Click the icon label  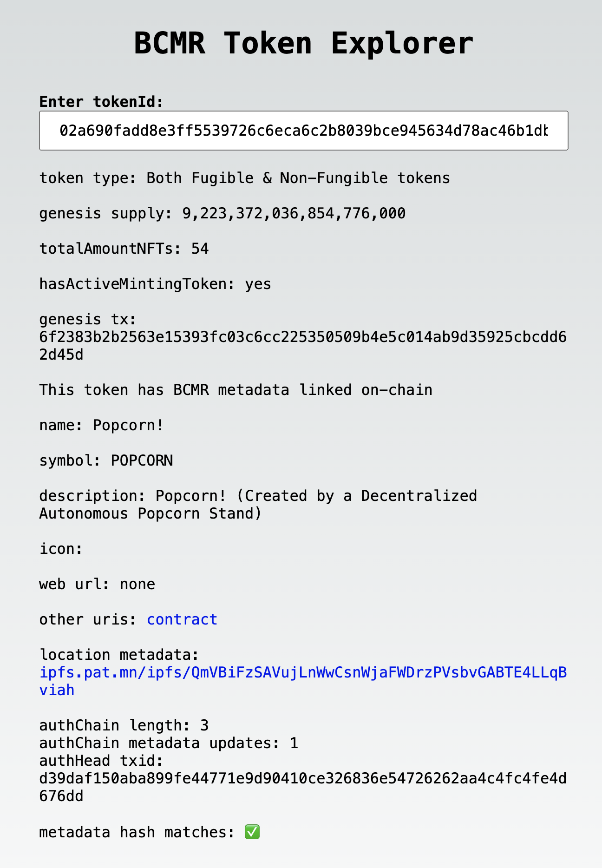61,549
